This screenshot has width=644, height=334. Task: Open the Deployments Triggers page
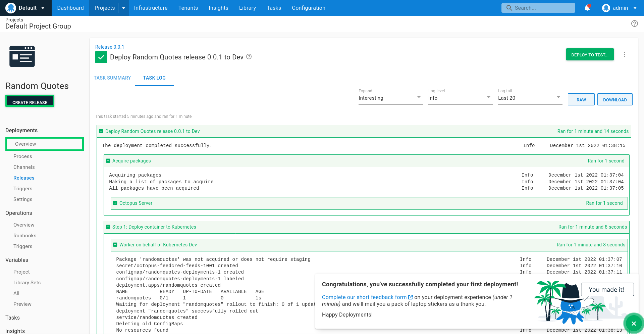pos(23,189)
